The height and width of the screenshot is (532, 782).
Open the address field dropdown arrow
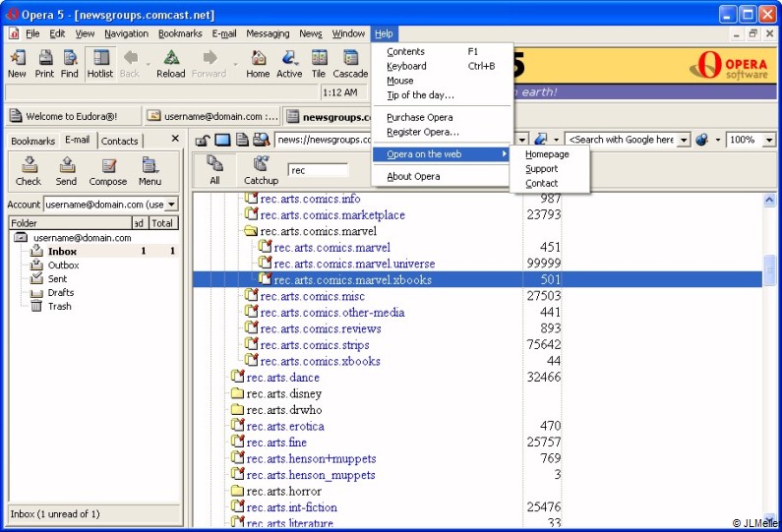(522, 140)
